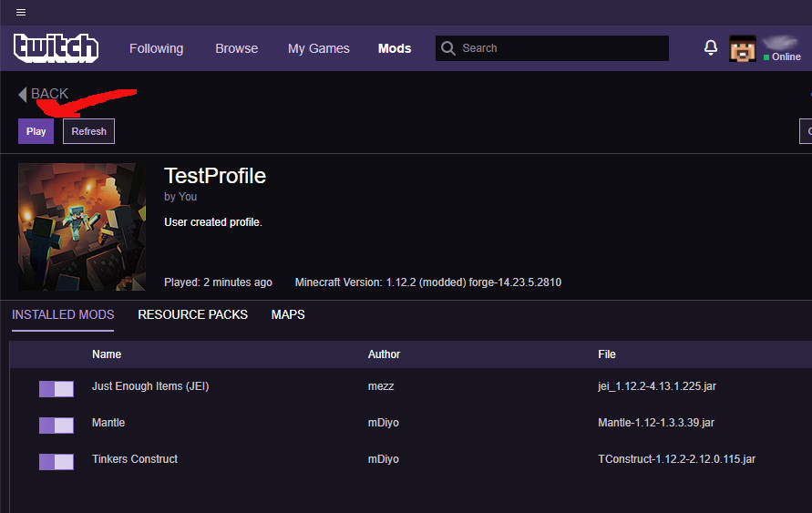This screenshot has width=812, height=513.
Task: Toggle the Mantle mod switch
Action: click(x=57, y=426)
